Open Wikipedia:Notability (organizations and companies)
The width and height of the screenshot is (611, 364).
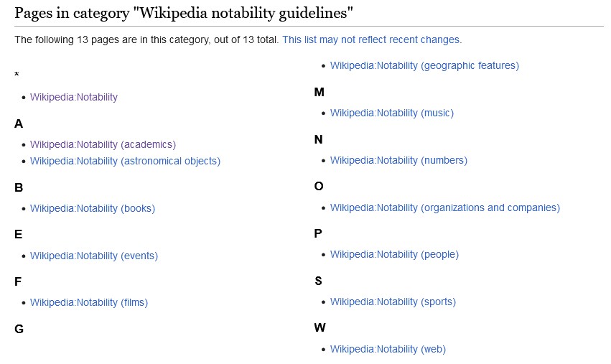click(444, 207)
